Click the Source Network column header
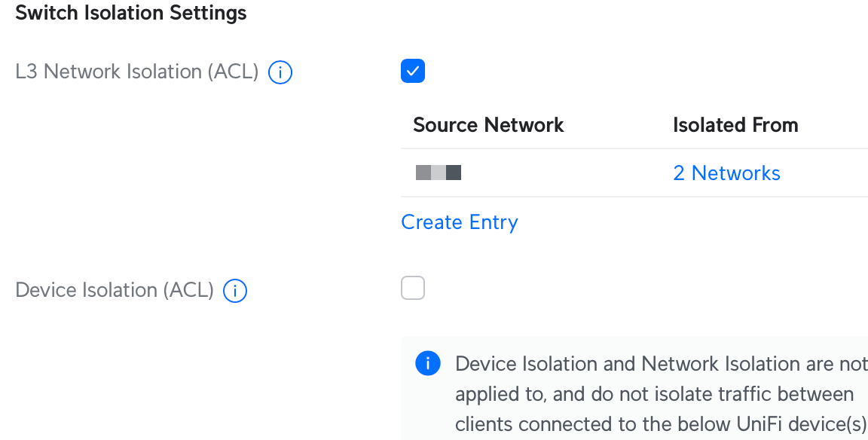This screenshot has width=868, height=440. pyautogui.click(x=488, y=124)
